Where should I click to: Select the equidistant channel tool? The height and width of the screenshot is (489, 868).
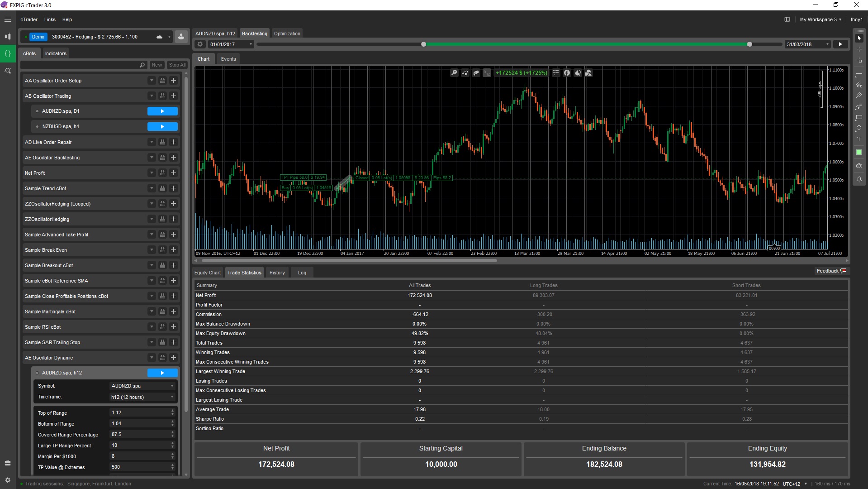click(x=859, y=85)
